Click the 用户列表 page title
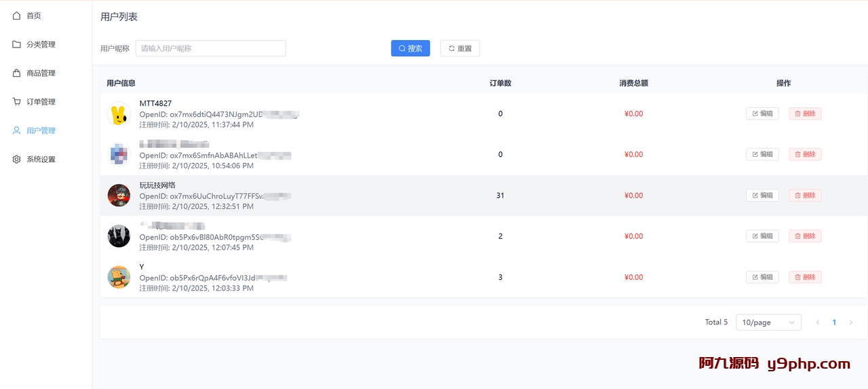 pos(119,17)
